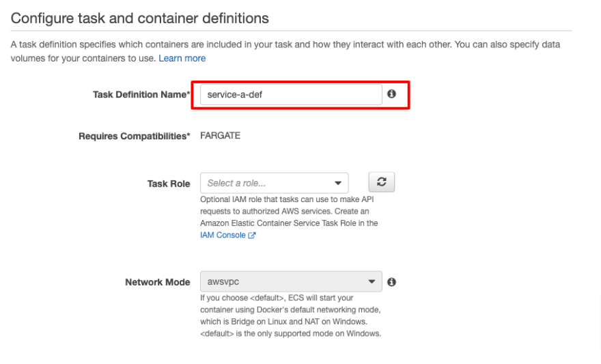This screenshot has height=364, width=601.
Task: Click the Configure task and container definitions heading
Action: [x=140, y=18]
